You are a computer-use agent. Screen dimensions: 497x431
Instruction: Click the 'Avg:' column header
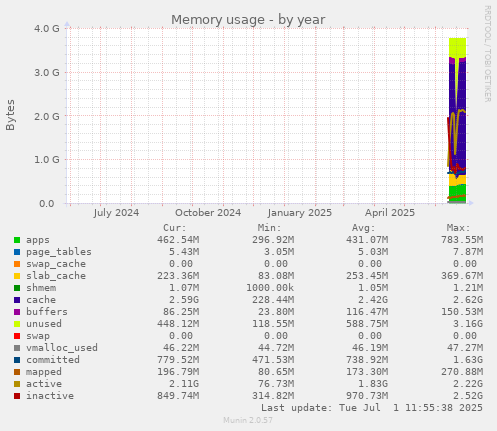click(364, 228)
